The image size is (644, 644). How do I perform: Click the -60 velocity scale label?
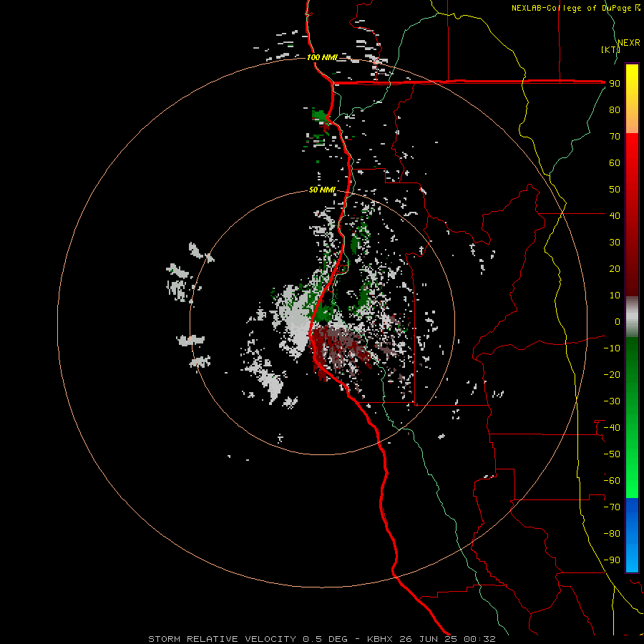[612, 481]
